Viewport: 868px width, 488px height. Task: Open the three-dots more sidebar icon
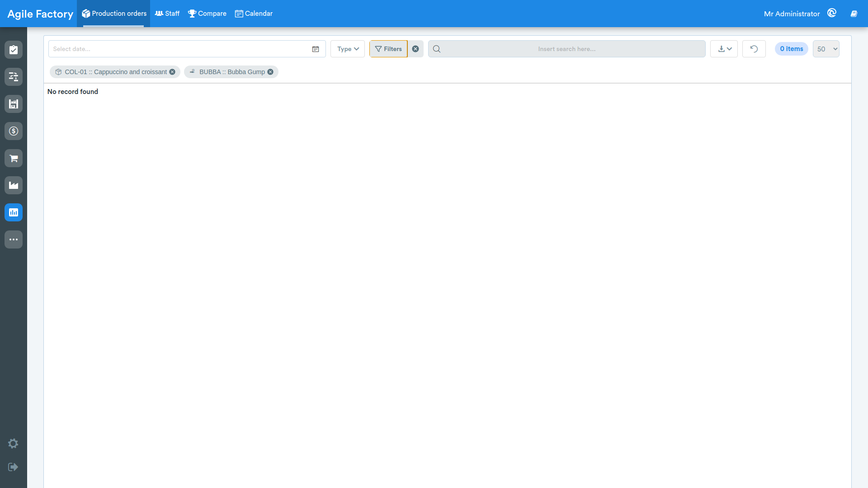[14, 239]
